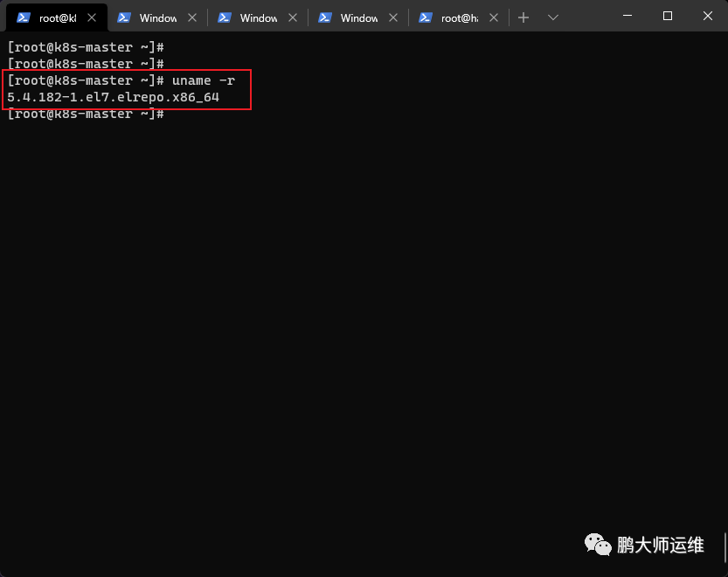
Task: Switch to the third Windows PowerShell tab
Action: tap(359, 17)
